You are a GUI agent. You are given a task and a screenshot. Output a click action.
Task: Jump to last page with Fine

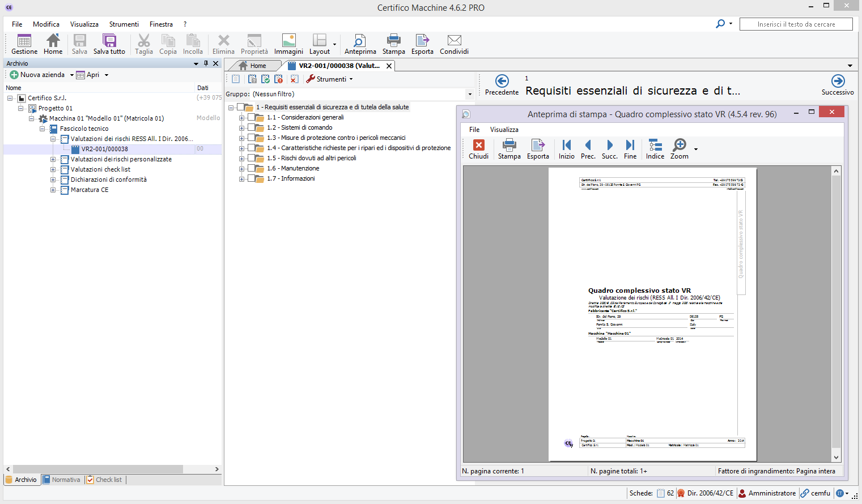tap(630, 149)
